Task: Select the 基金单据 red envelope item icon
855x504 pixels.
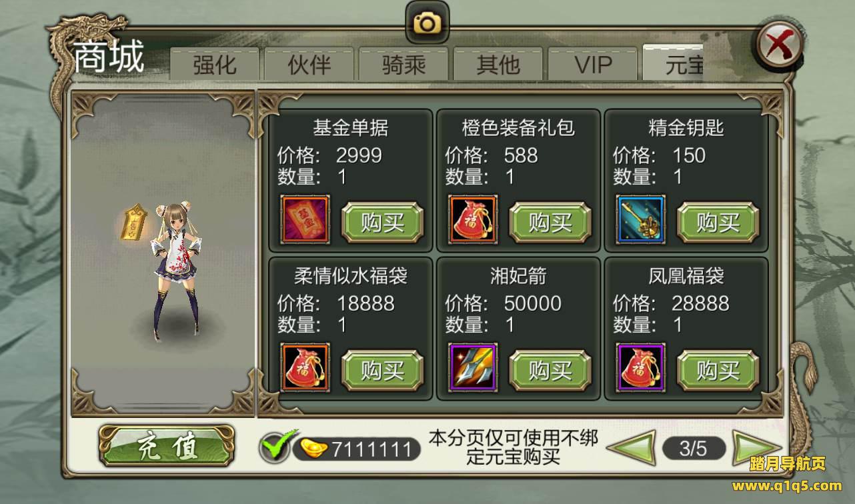Action: [305, 219]
